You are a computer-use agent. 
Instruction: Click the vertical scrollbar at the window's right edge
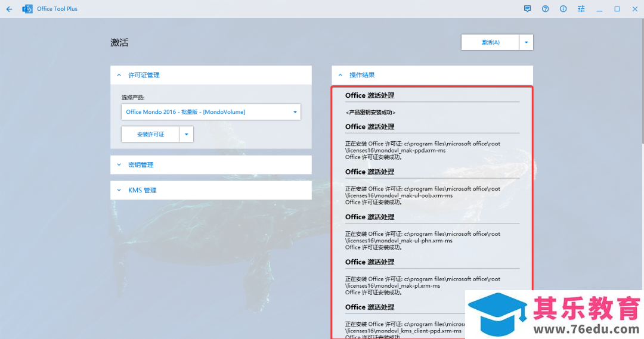pos(642,81)
